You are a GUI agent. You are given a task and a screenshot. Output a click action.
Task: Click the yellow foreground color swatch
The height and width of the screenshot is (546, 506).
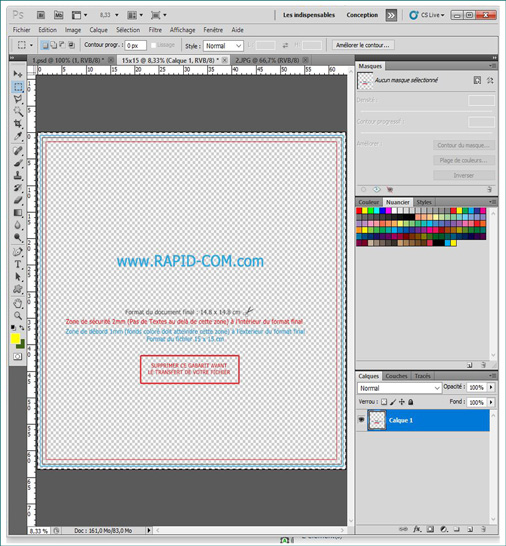(15, 338)
